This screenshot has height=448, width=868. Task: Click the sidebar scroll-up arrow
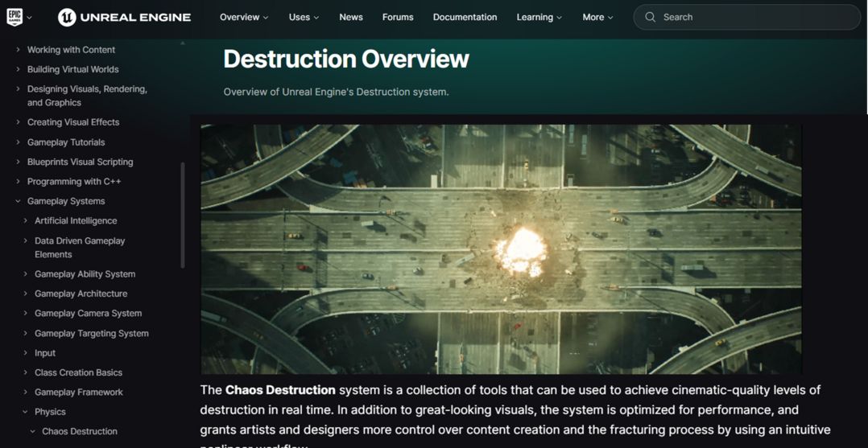pyautogui.click(x=183, y=43)
